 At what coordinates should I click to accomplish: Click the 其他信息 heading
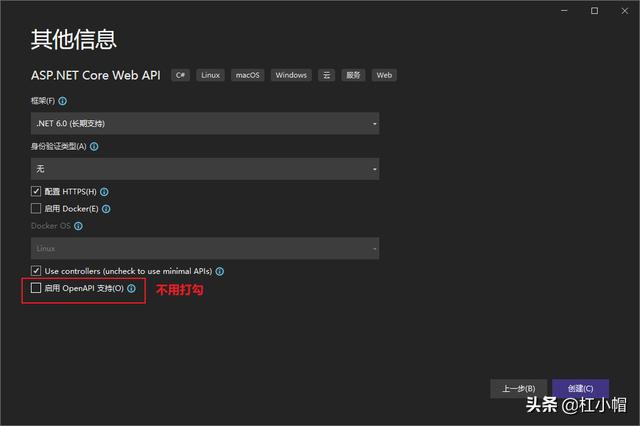73,40
